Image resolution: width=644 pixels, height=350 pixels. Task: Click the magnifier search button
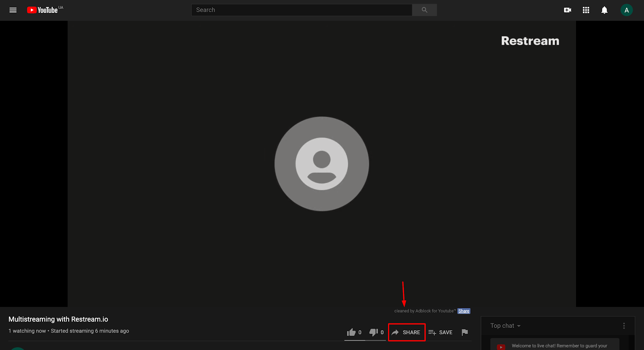tap(425, 10)
